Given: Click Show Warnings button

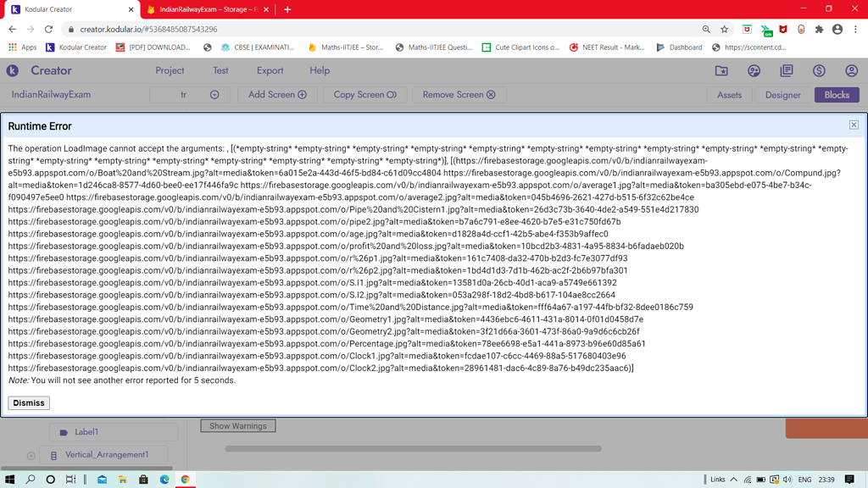Looking at the screenshot, I should coord(238,426).
